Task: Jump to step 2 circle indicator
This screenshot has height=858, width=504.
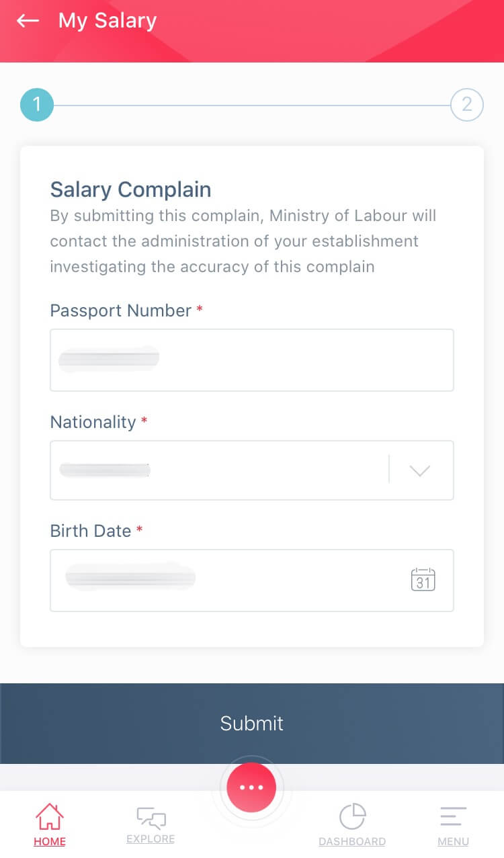Action: (466, 105)
